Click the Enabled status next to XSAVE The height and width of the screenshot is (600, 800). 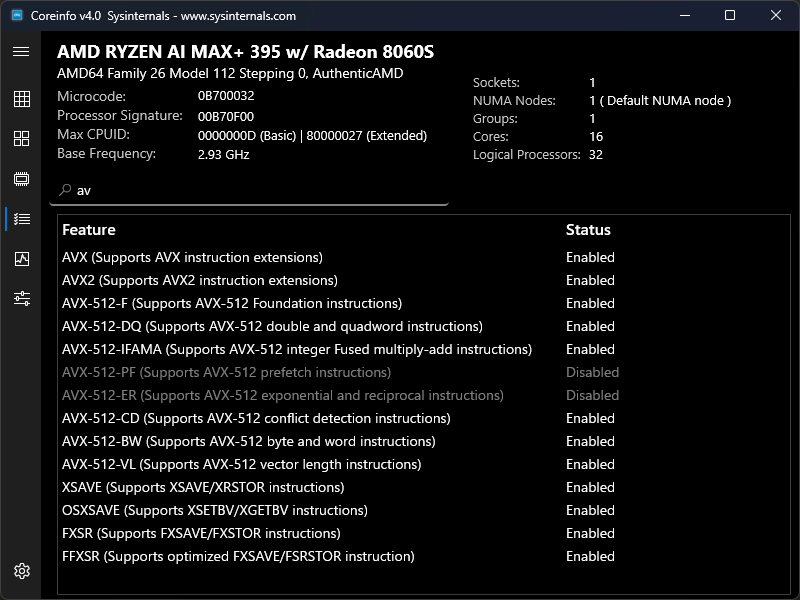point(590,487)
